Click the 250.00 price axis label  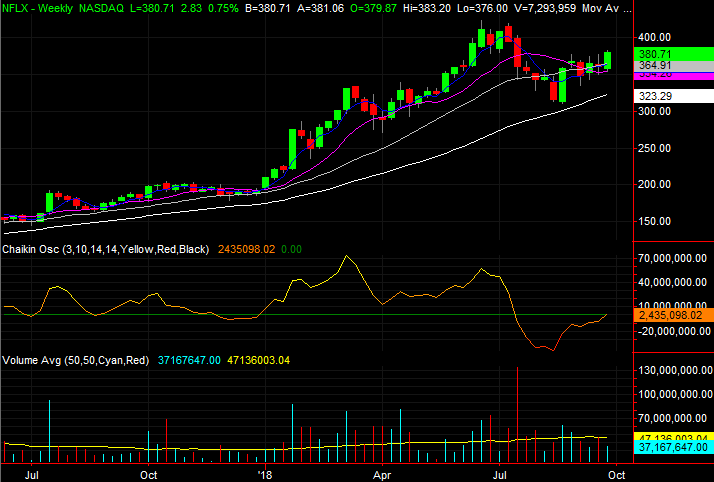(x=654, y=148)
